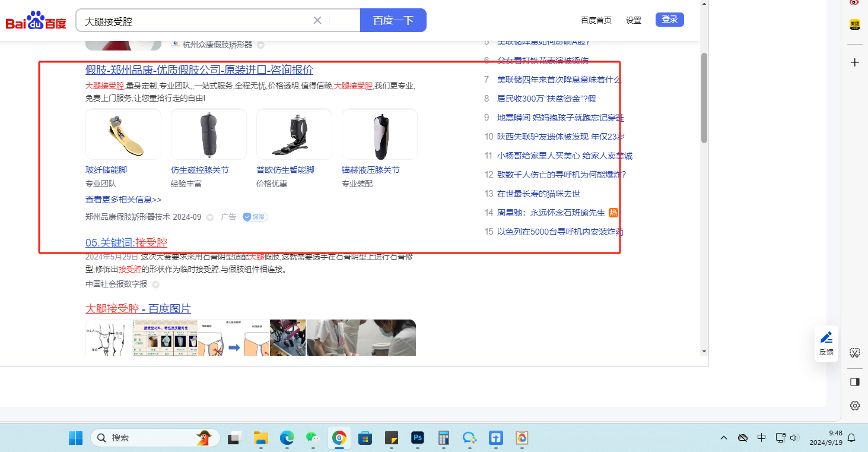Viewport: 868px width, 452px height.
Task: Open Photoshop from the taskbar
Action: 418,438
